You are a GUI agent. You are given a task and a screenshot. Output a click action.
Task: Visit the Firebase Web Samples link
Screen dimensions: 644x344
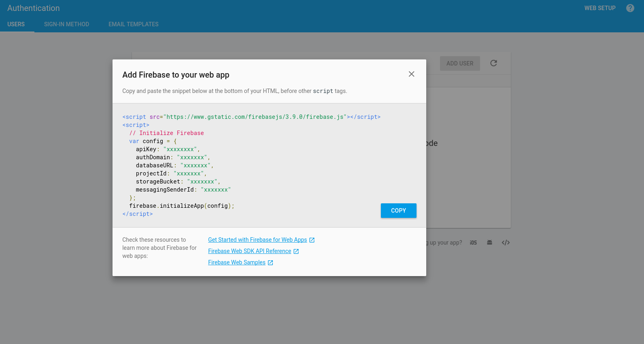(x=237, y=262)
